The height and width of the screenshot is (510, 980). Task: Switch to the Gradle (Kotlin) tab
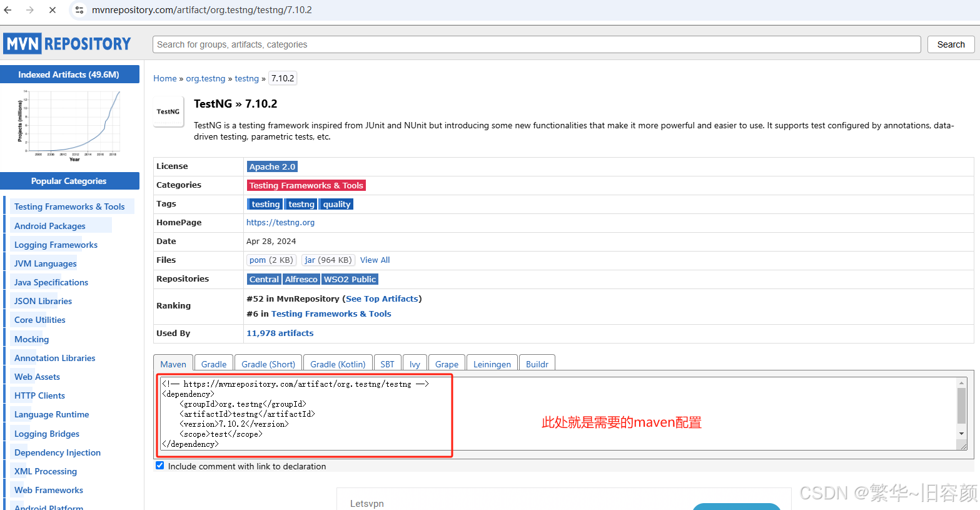(x=337, y=364)
